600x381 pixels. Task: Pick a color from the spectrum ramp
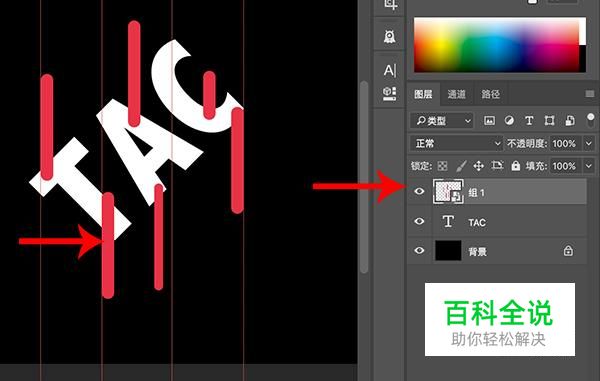(496, 45)
